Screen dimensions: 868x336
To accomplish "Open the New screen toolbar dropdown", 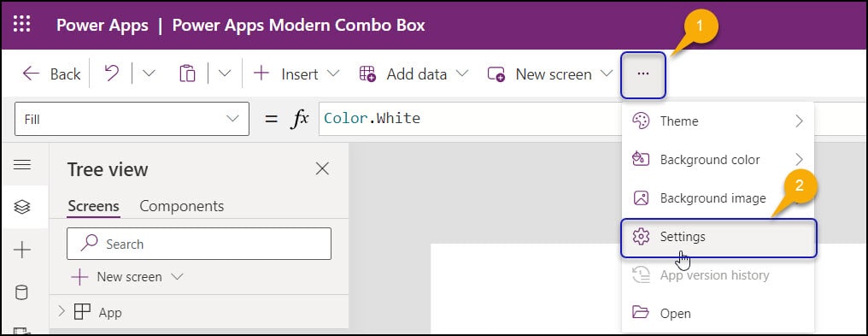I will (x=550, y=74).
